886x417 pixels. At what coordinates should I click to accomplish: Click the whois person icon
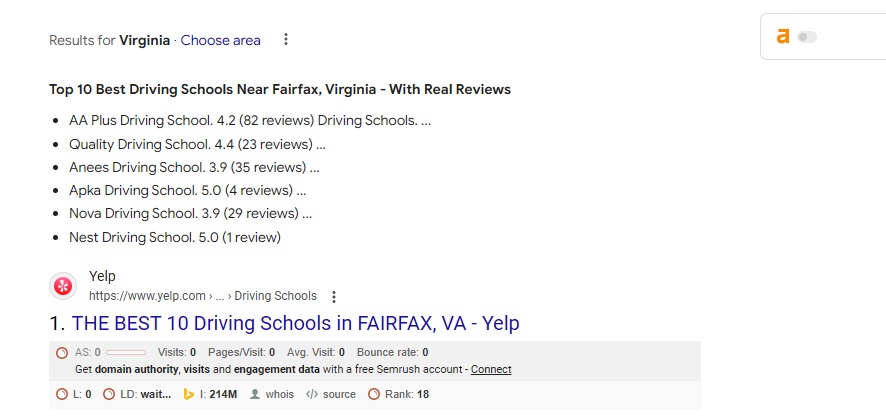coord(255,395)
